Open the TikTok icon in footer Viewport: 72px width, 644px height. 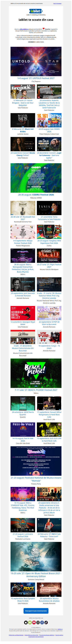46,623
